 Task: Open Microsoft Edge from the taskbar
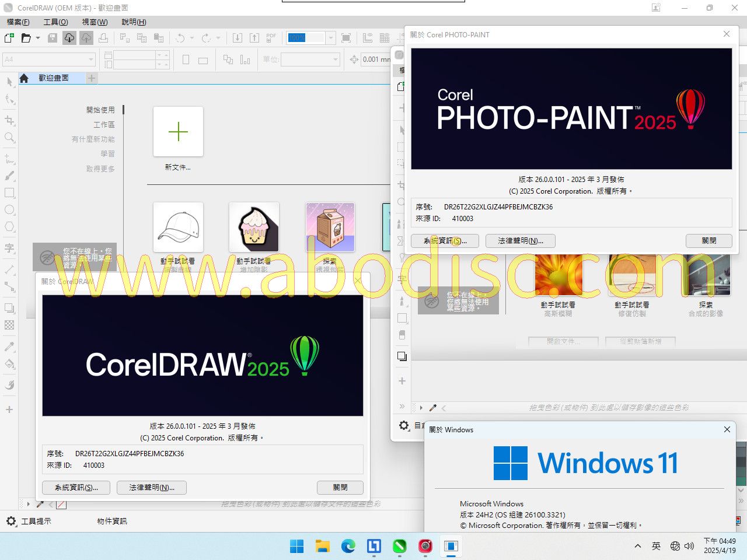348,546
